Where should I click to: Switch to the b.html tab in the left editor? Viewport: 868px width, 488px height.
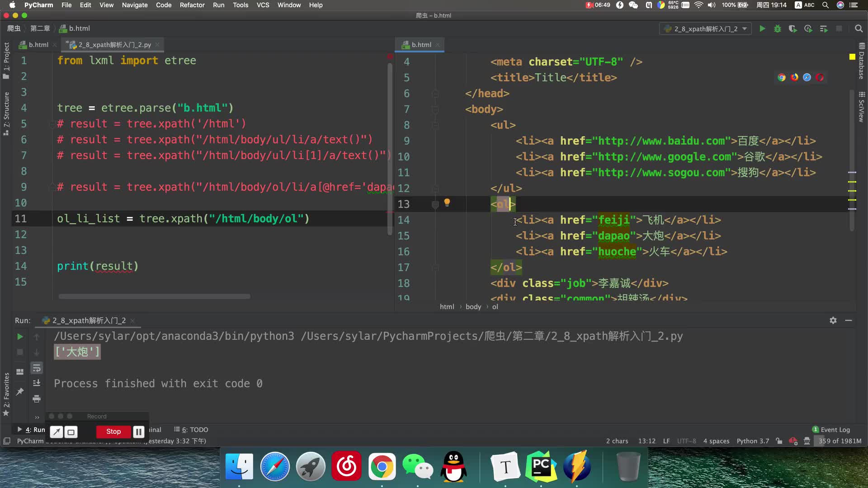[38, 45]
